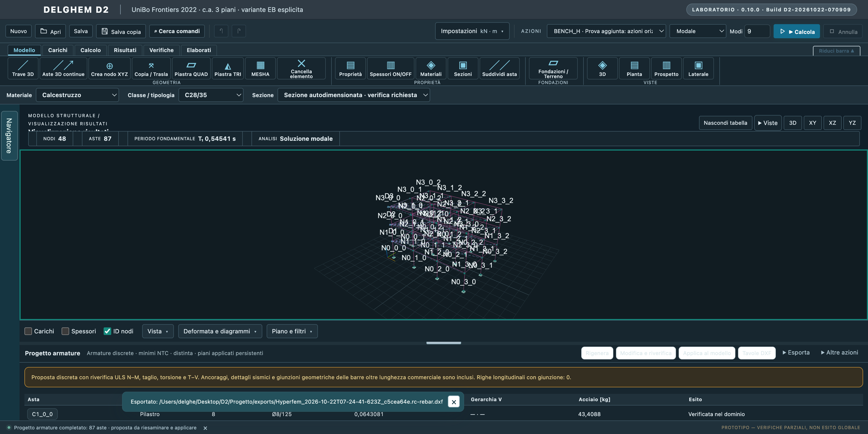868x434 pixels.
Task: Uncheck the ID nodi checkbox
Action: click(107, 331)
